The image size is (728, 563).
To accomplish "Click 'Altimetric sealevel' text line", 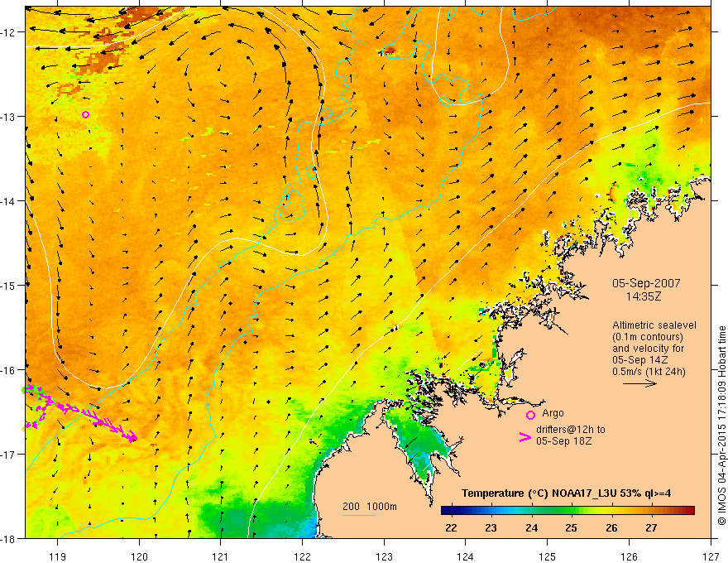I will point(654,325).
